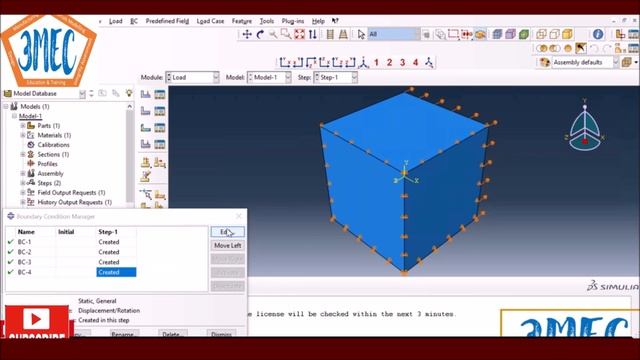Click the undo arrow icon
640x360 pixels.
pyautogui.click(x=594, y=49)
